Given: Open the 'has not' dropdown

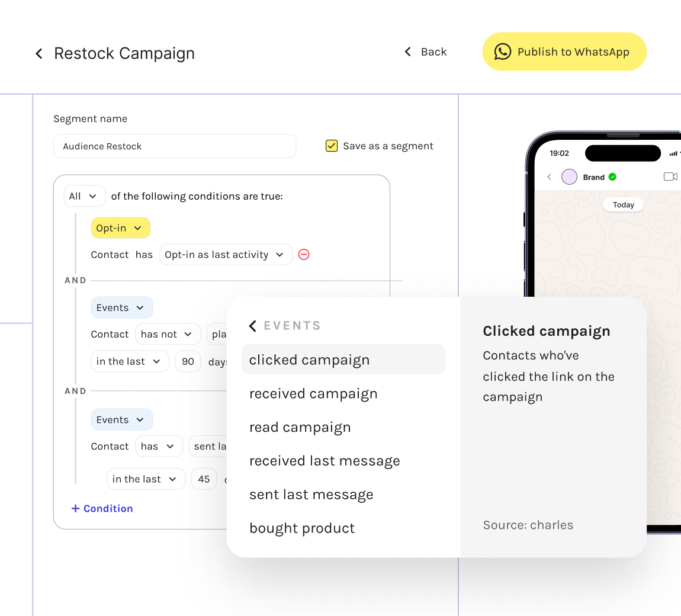Looking at the screenshot, I should click(x=168, y=334).
